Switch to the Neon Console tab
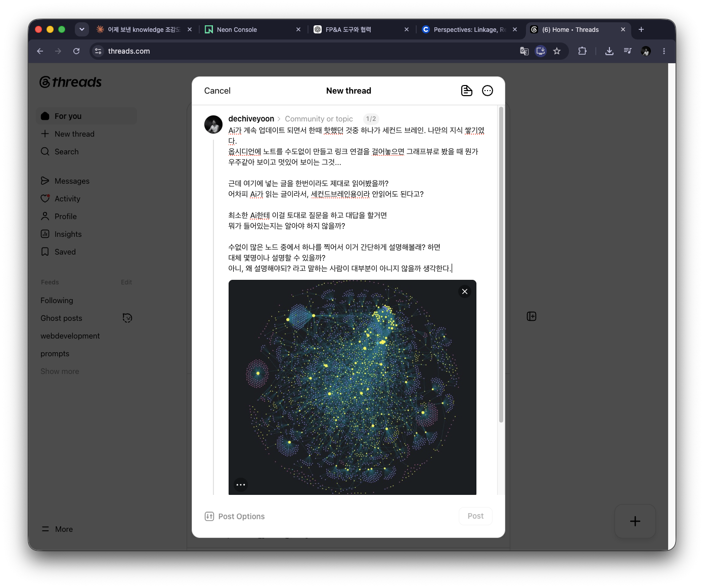 [x=252, y=29]
